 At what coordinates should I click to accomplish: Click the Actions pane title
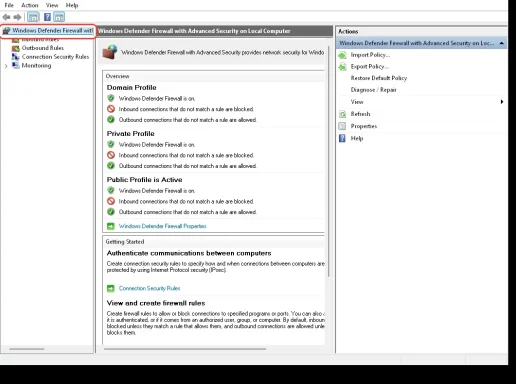(x=348, y=31)
